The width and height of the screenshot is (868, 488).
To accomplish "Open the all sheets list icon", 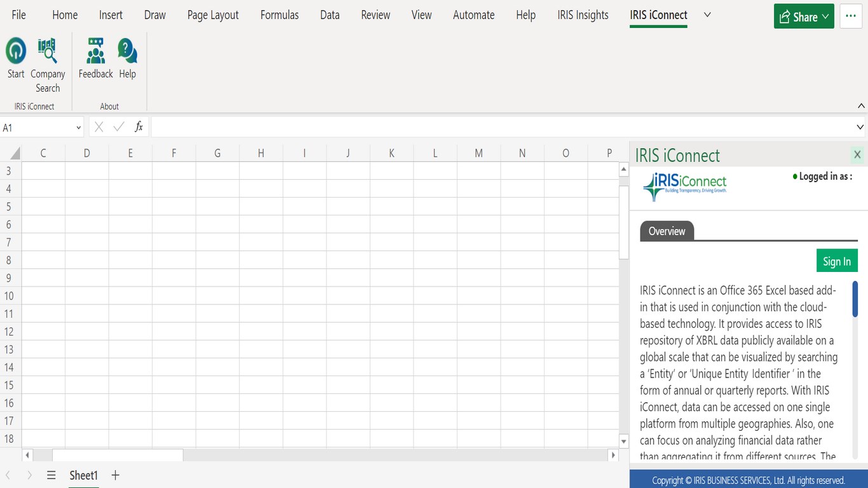I will 51,475.
